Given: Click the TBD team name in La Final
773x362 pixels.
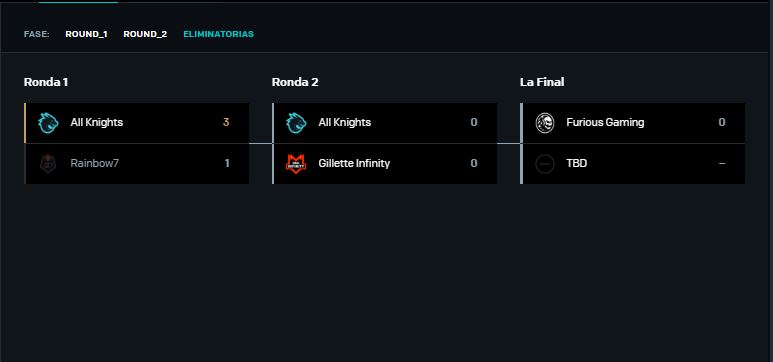Looking at the screenshot, I should click(x=576, y=163).
